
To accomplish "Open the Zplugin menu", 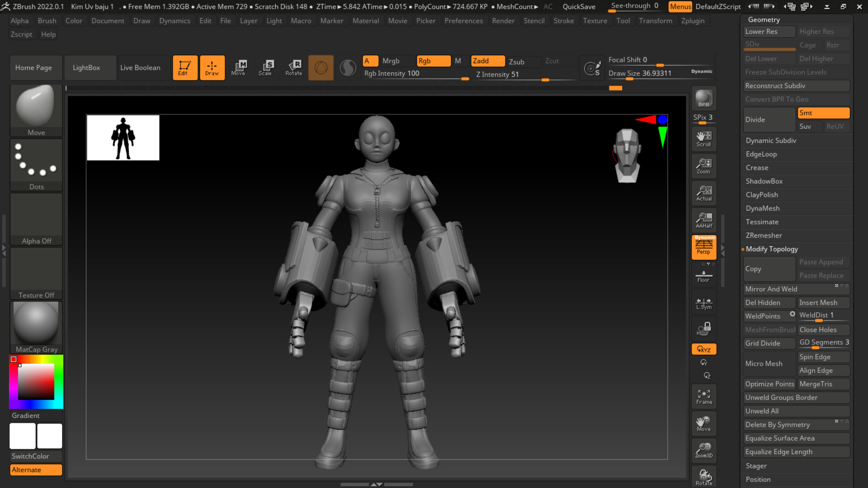I will tap(693, 21).
